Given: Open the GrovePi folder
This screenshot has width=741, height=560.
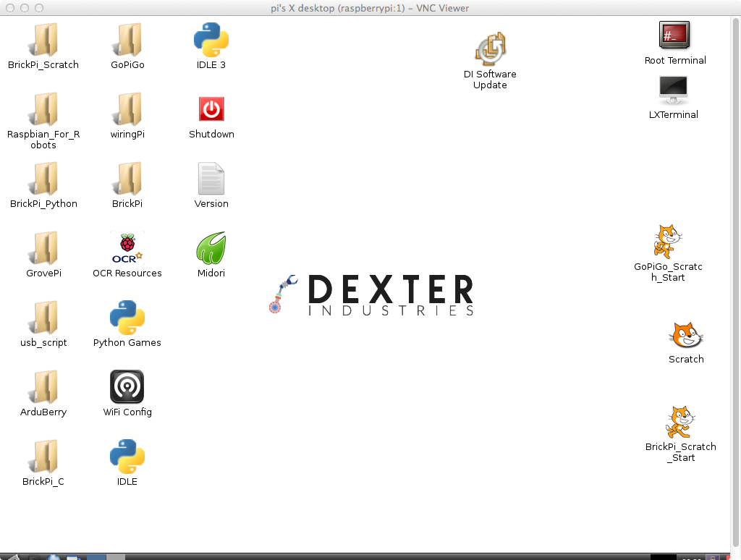Looking at the screenshot, I should point(44,249).
